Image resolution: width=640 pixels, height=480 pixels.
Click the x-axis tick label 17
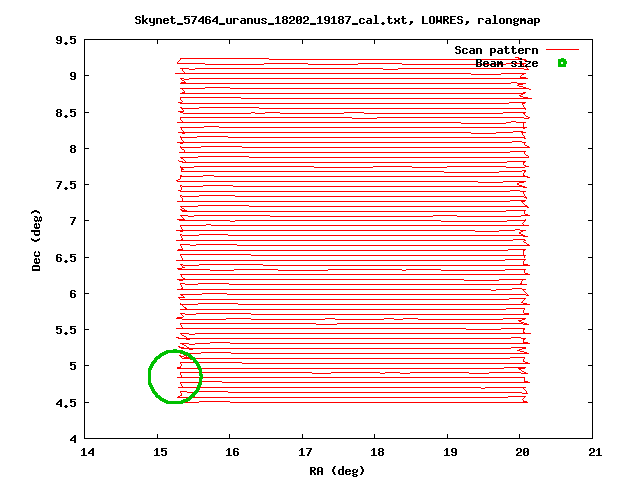pos(305,452)
